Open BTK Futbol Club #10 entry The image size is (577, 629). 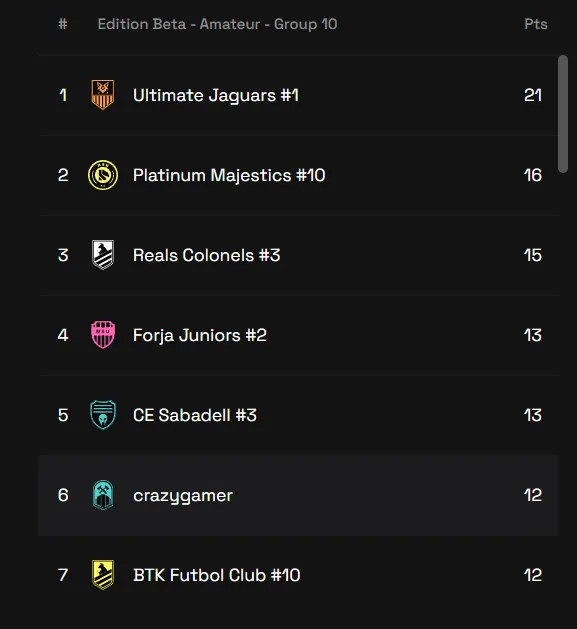pos(217,575)
